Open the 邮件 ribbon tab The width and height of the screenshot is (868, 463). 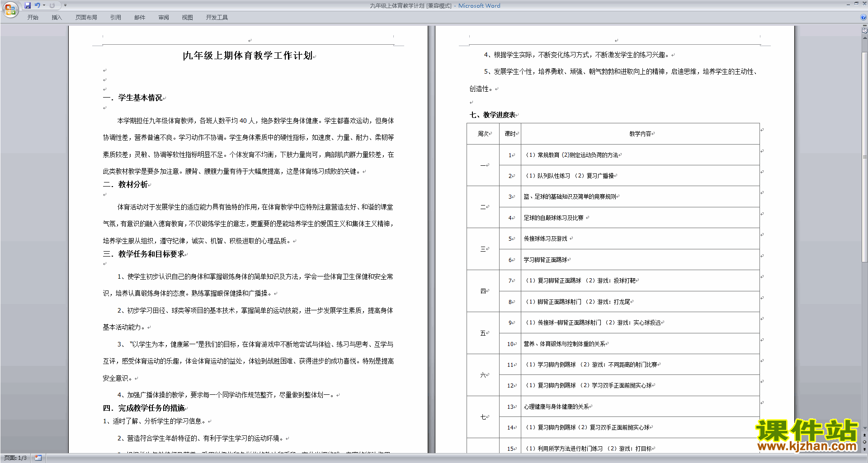coord(140,18)
